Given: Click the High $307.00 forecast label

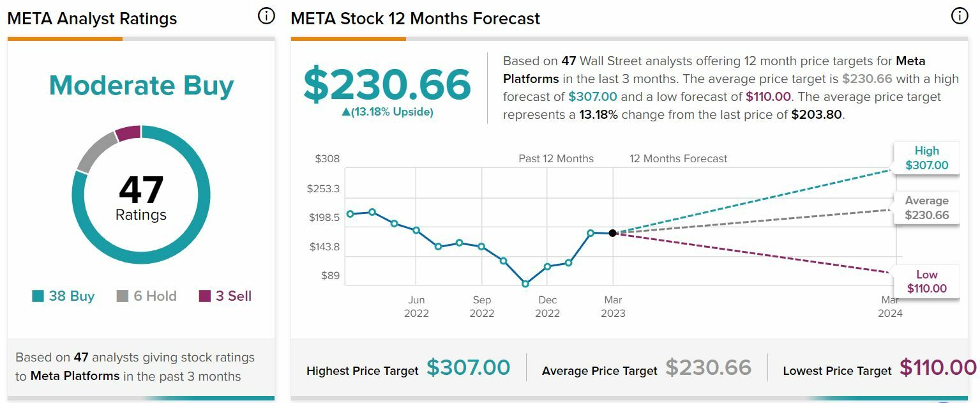Looking at the screenshot, I should click(x=926, y=158).
